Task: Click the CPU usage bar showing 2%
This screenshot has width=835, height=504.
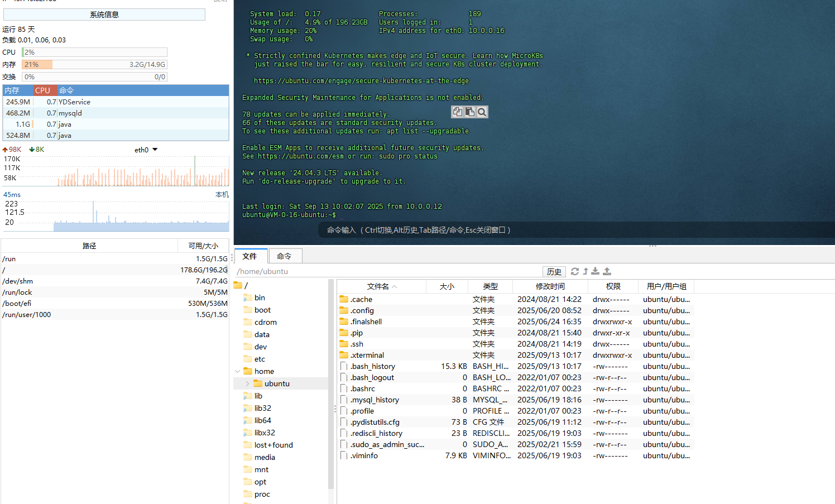Action: click(x=94, y=52)
